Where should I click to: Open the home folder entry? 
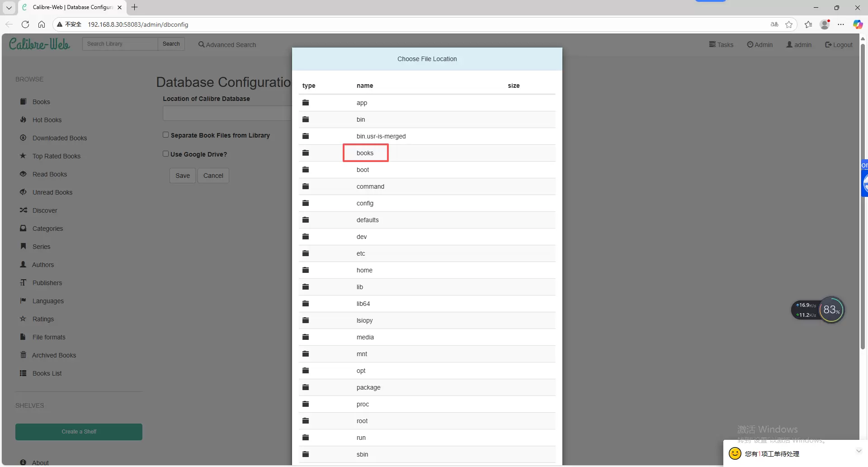pos(364,270)
